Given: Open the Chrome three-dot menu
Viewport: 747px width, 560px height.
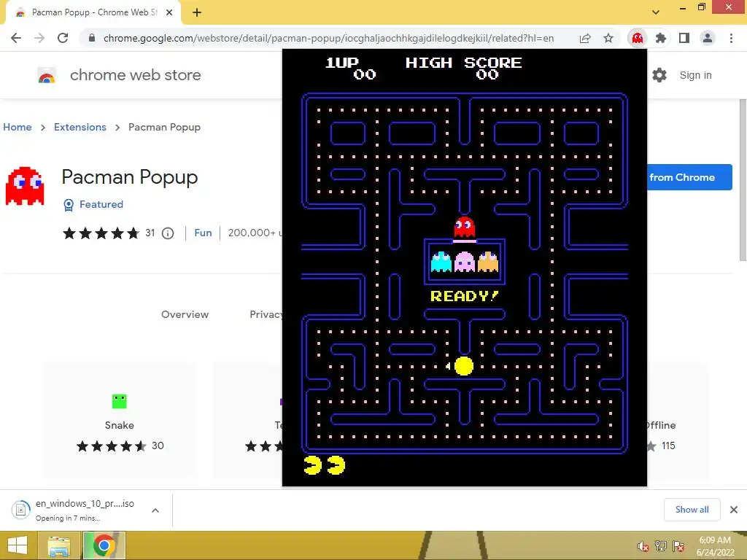Looking at the screenshot, I should [x=731, y=38].
